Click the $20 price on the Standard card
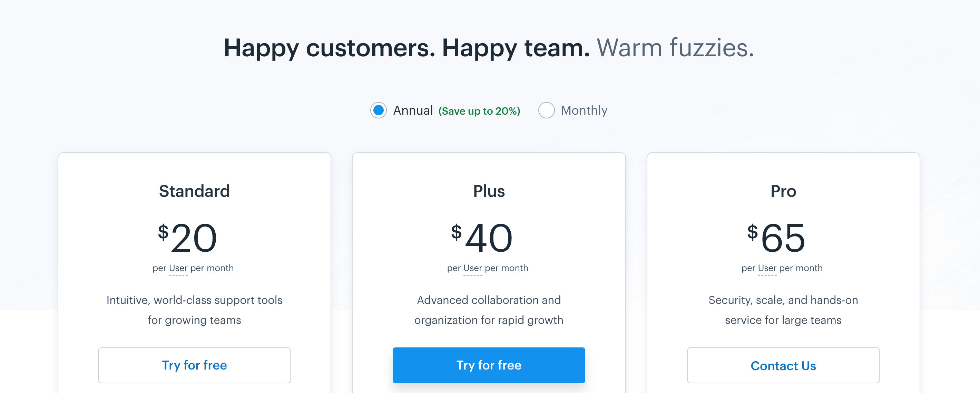Image resolution: width=980 pixels, height=393 pixels. click(x=188, y=238)
